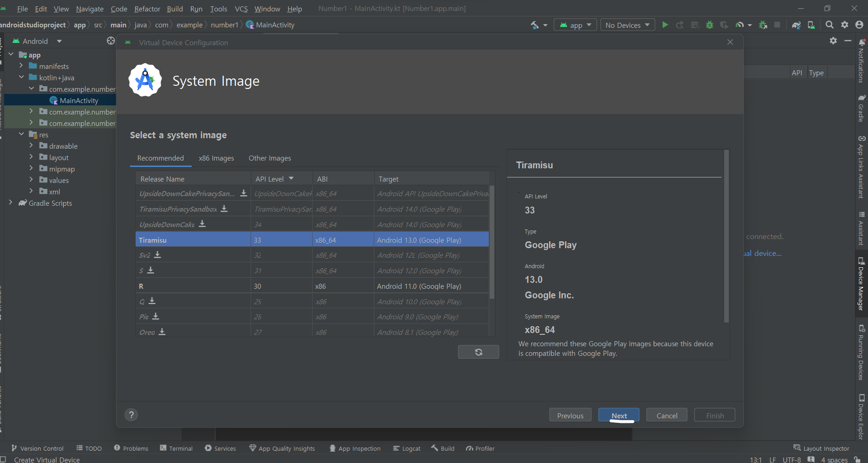Refresh the system image list

click(478, 352)
